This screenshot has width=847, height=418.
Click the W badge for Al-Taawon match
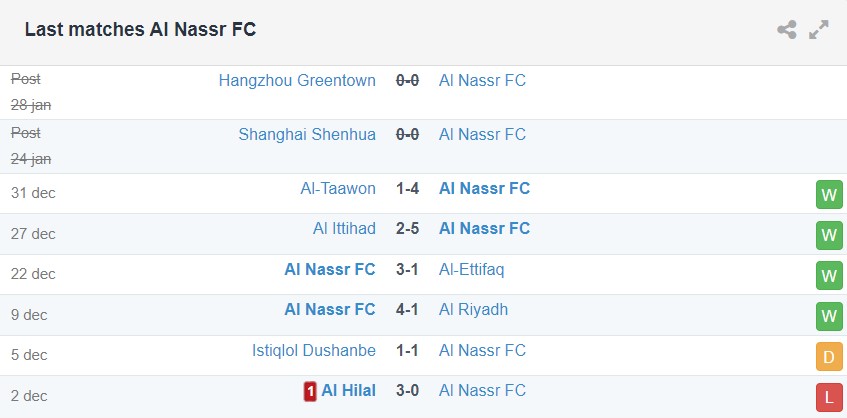pyautogui.click(x=829, y=194)
